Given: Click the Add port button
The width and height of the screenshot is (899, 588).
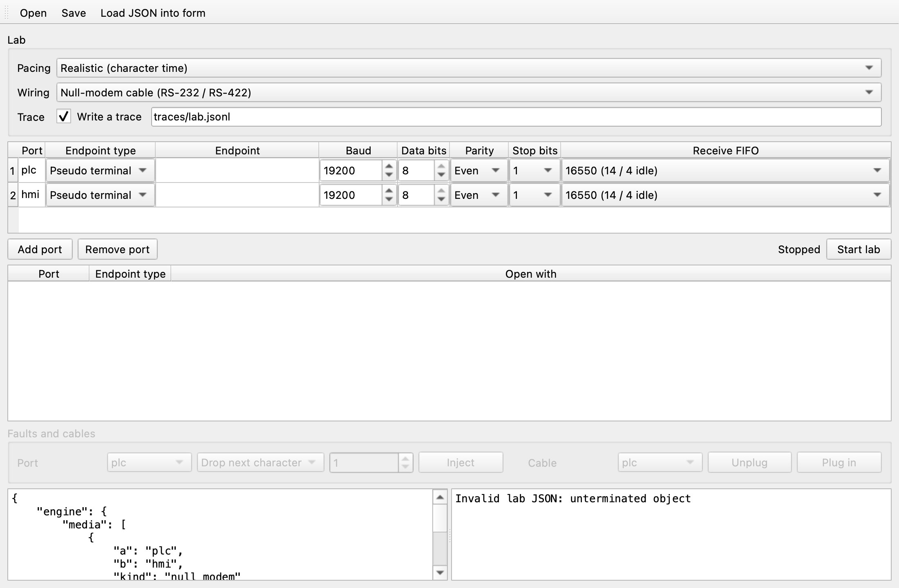Looking at the screenshot, I should (x=40, y=249).
